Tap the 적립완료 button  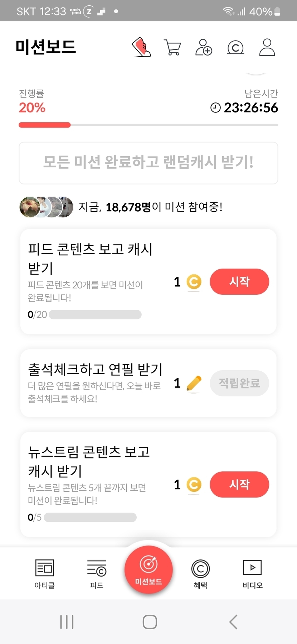point(239,383)
